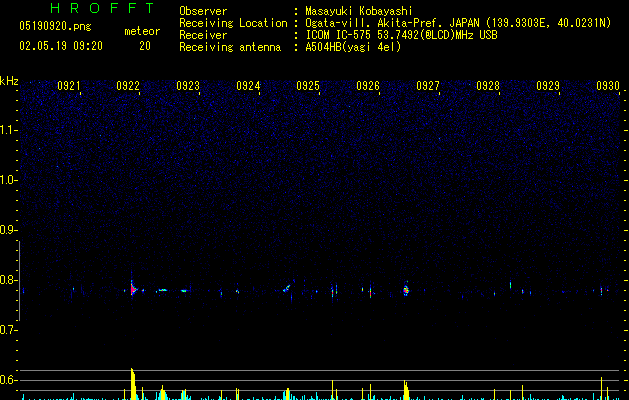Screen dimensions: 629x400
Task: Click the 0921 time marker
Action: click(69, 86)
